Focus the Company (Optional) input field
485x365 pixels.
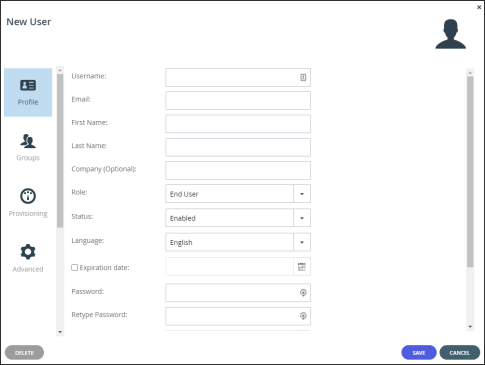coord(238,170)
